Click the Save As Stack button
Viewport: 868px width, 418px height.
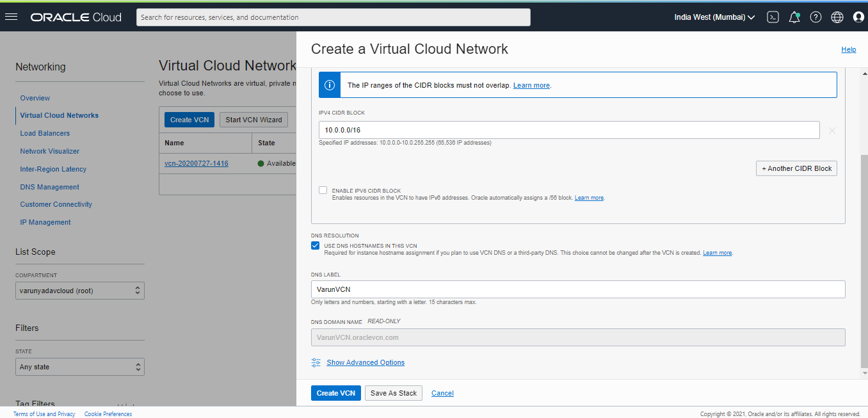tap(394, 393)
